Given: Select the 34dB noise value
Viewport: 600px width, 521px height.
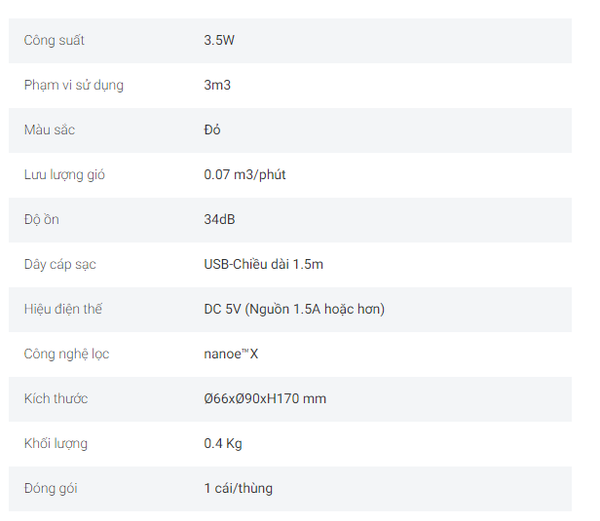Looking at the screenshot, I should pyautogui.click(x=220, y=219).
